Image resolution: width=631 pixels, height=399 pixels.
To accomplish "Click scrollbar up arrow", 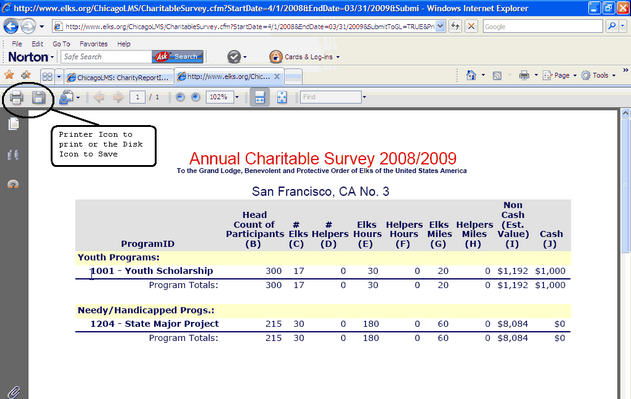I will pyautogui.click(x=625, y=113).
